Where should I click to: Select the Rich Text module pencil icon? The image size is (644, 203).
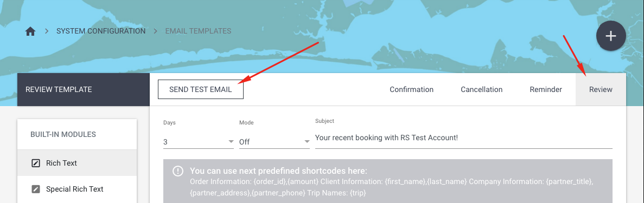click(36, 163)
